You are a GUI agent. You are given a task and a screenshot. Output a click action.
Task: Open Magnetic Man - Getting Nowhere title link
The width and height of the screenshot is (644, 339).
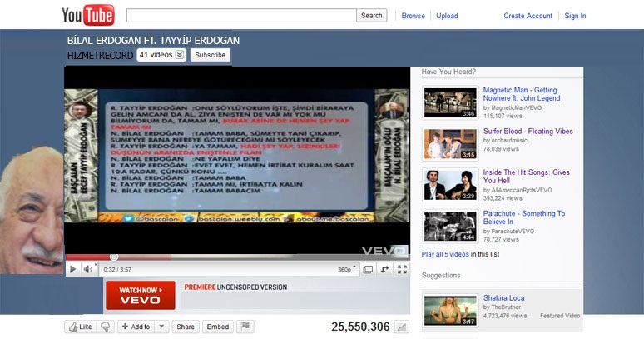click(x=522, y=94)
